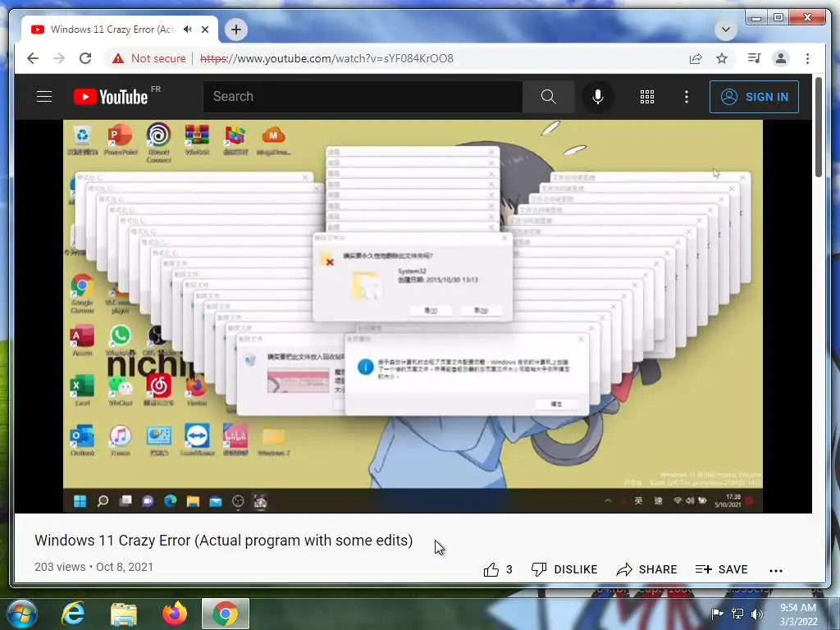Viewport: 840px width, 630px height.
Task: Open a new tab with the plus button
Action: pyautogui.click(x=236, y=30)
